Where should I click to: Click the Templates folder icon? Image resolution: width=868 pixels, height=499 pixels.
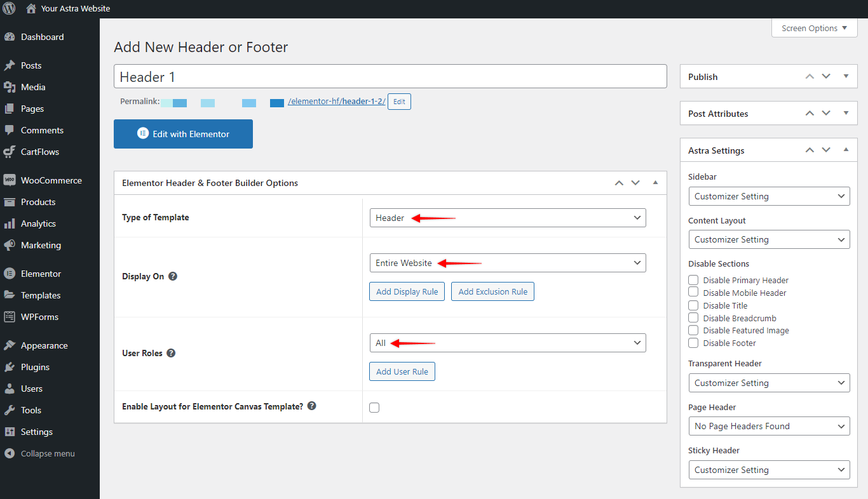(10, 295)
